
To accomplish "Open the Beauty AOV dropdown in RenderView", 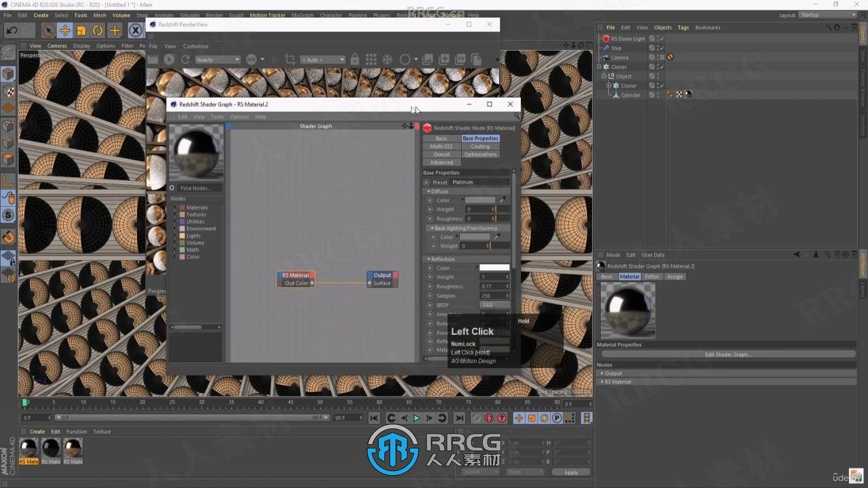I will [x=217, y=60].
